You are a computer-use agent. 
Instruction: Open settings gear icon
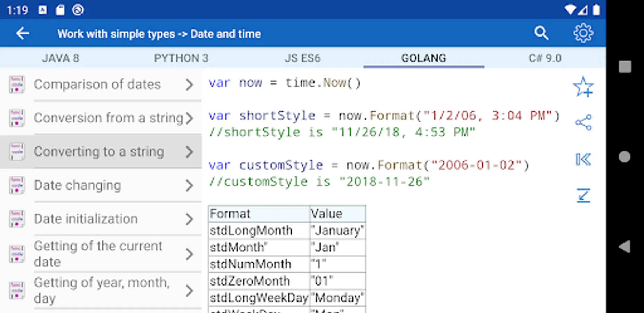[x=583, y=33]
